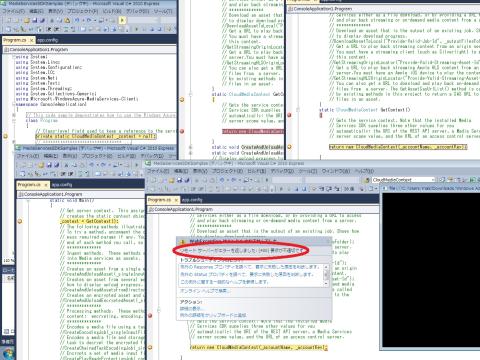
Task: Click the Status property troubleshooting tip link
Action: point(247,274)
